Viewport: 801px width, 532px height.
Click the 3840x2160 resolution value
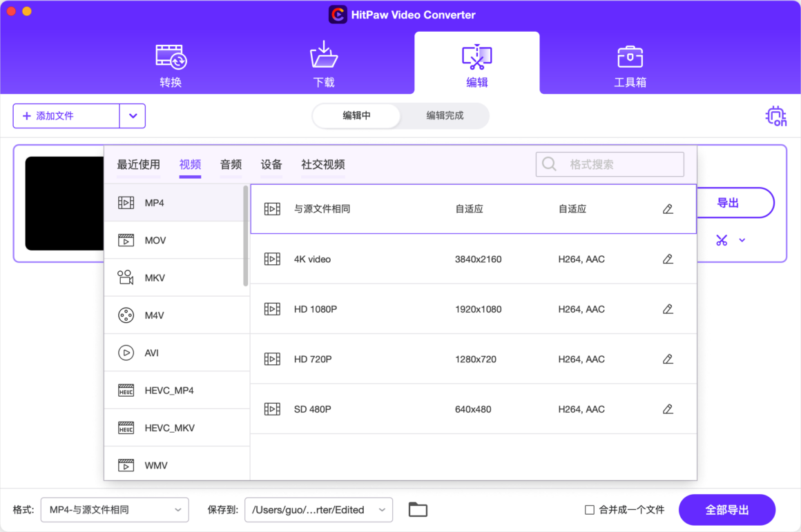pos(478,259)
